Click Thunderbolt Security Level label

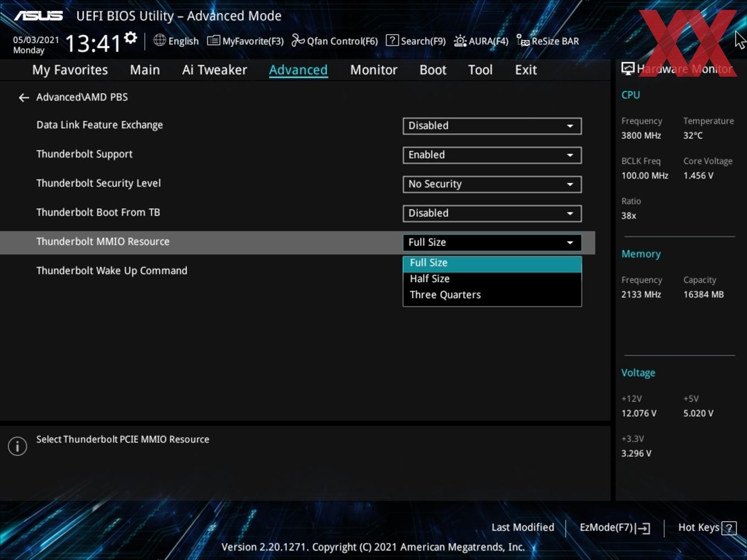coord(98,183)
